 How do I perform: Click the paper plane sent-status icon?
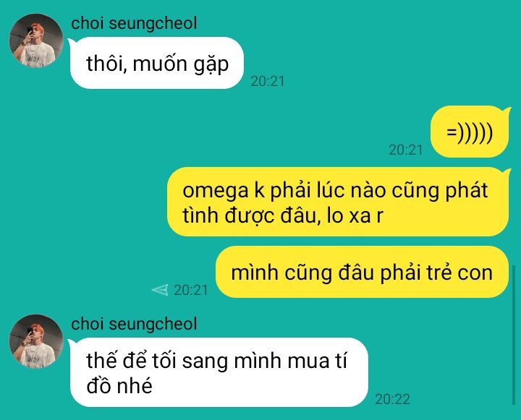click(x=160, y=290)
